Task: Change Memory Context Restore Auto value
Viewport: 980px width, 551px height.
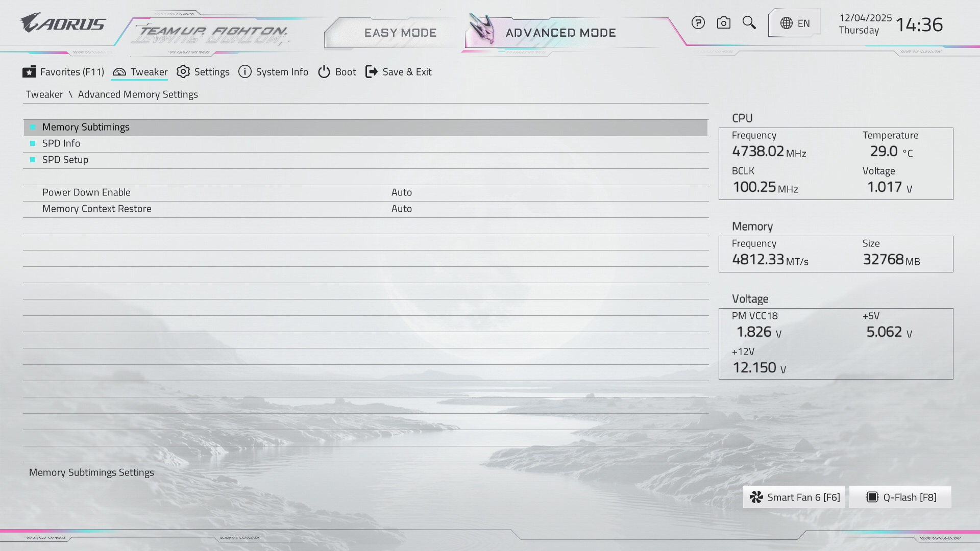Action: pyautogui.click(x=402, y=209)
